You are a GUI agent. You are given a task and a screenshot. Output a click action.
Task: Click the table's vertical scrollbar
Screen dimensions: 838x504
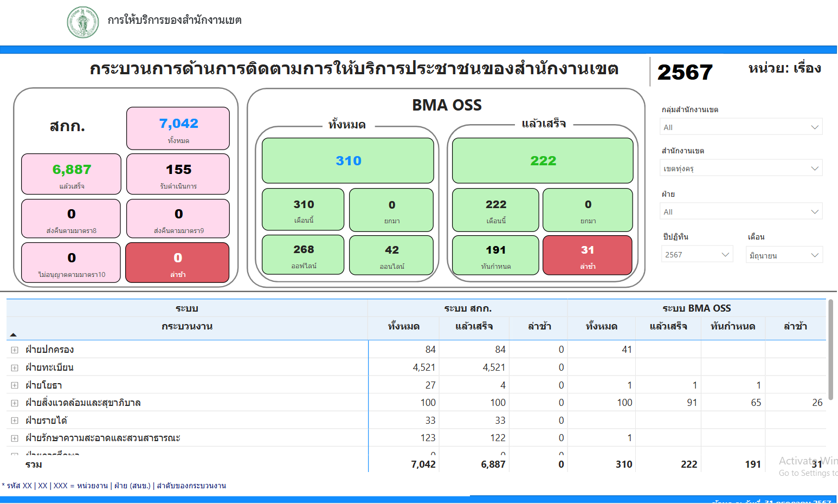830,350
